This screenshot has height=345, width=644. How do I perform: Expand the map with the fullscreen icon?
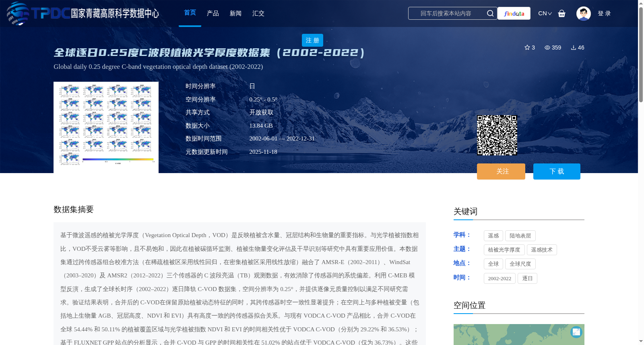(x=576, y=332)
